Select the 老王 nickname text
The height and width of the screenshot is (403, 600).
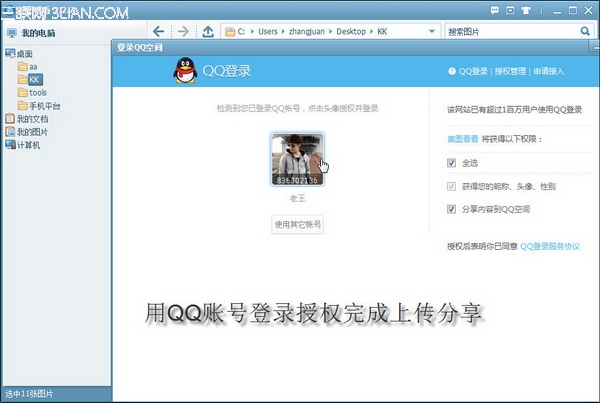(x=298, y=198)
